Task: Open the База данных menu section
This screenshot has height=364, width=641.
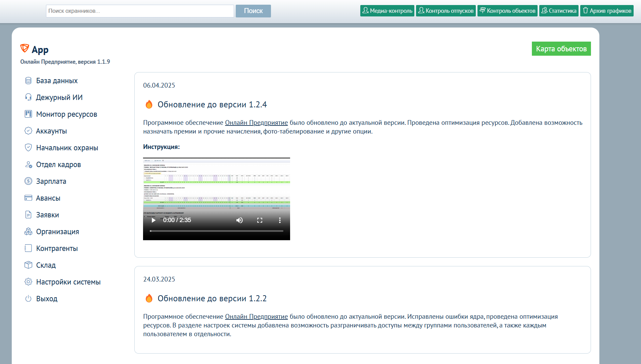Action: [x=57, y=81]
